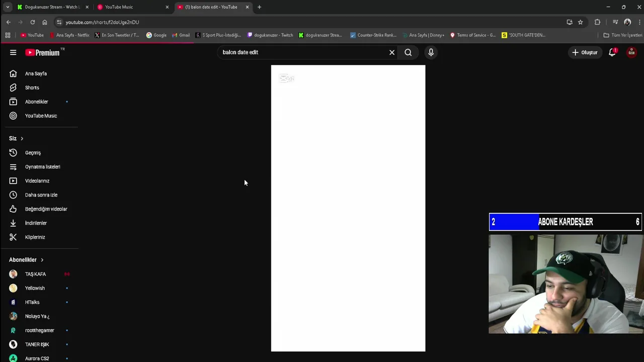Bookmark this page with star icon
Screen dimensions: 644x362
click(x=580, y=22)
